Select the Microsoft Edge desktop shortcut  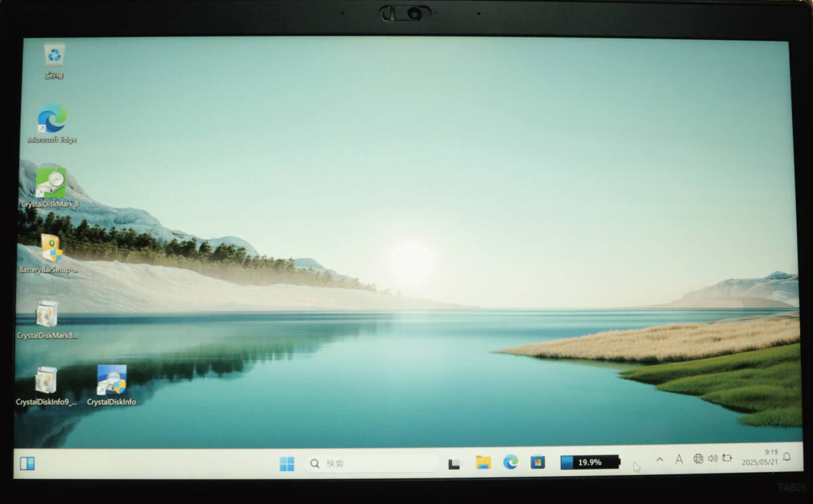tap(52, 124)
